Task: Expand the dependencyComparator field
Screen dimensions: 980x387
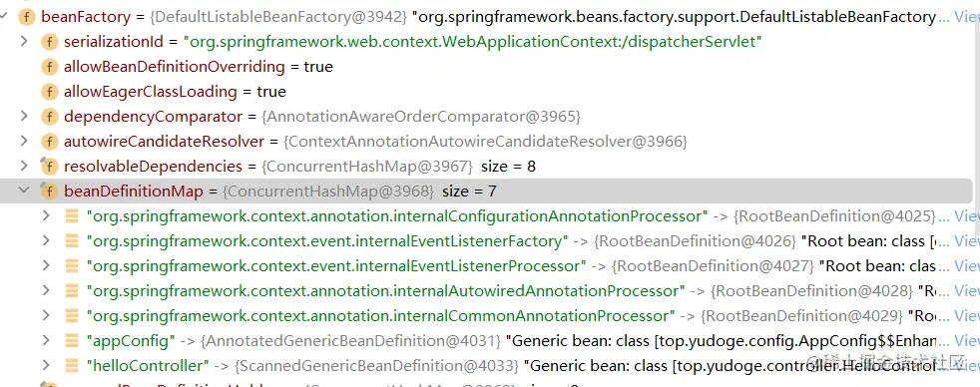Action: tap(24, 116)
